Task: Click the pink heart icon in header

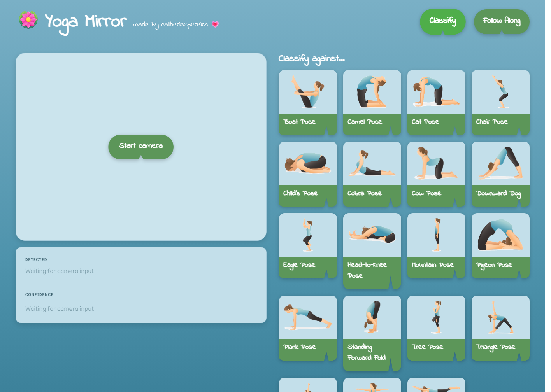Action: [215, 24]
